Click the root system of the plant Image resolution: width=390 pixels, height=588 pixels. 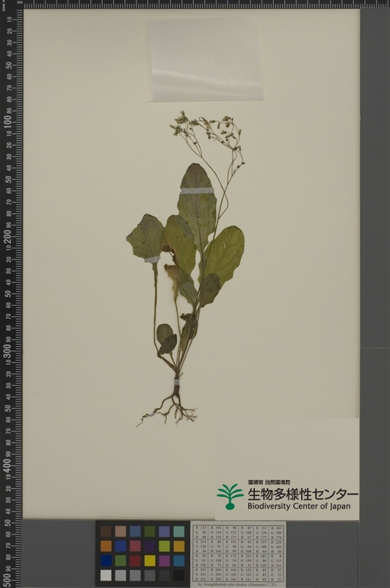[169, 408]
